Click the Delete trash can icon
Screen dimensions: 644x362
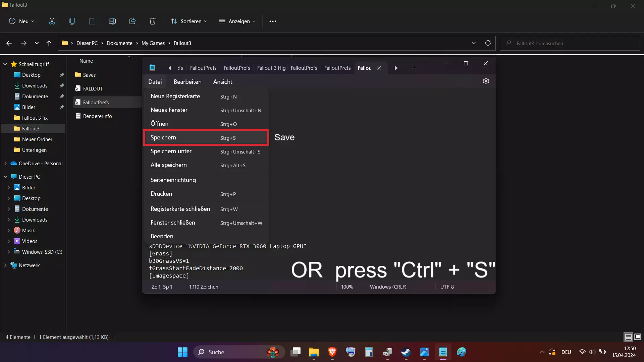152,21
